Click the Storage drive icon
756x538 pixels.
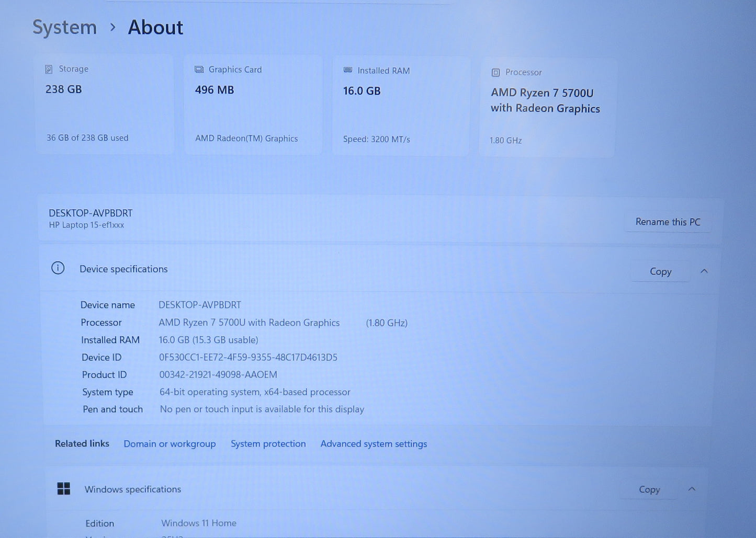49,69
